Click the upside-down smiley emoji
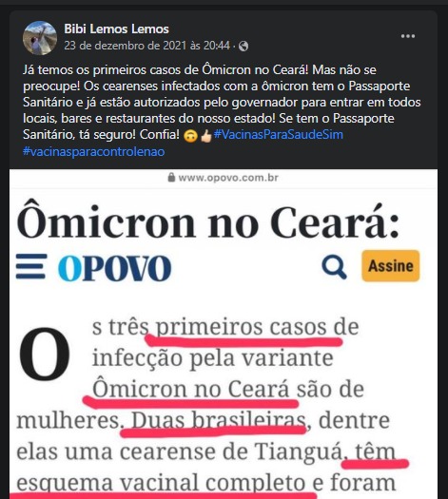The width and height of the screenshot is (448, 499). (190, 136)
